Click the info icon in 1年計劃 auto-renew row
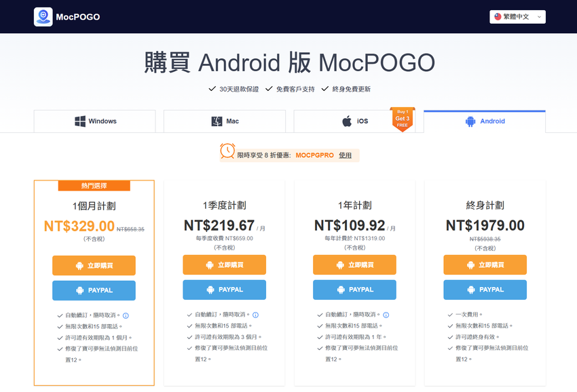The image size is (577, 392). 386,315
